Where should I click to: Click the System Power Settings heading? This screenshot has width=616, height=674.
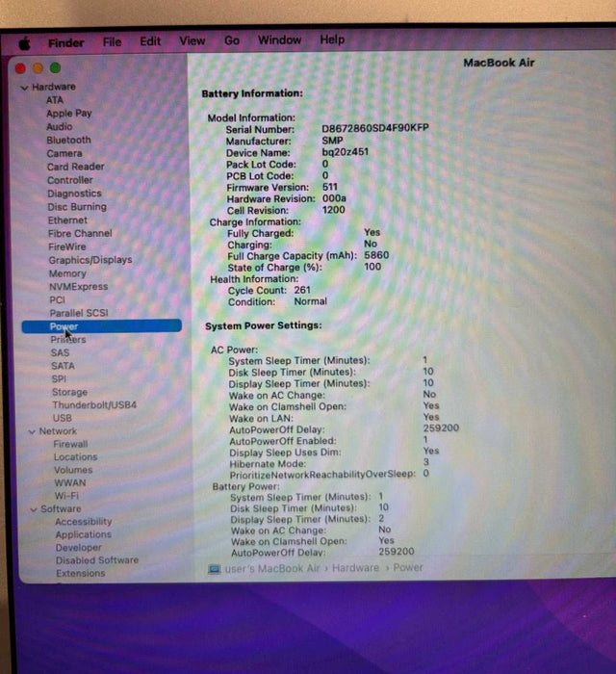264,325
